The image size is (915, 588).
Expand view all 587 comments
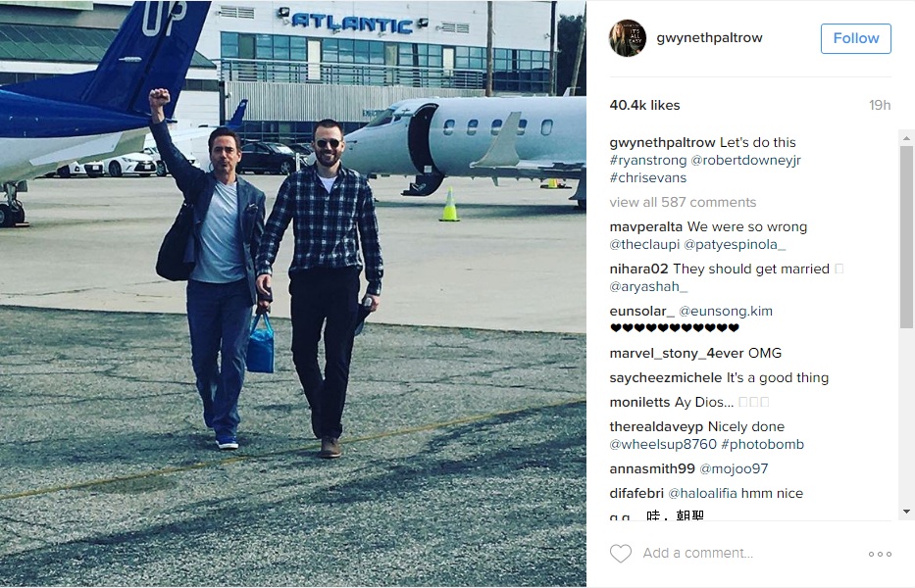(683, 203)
